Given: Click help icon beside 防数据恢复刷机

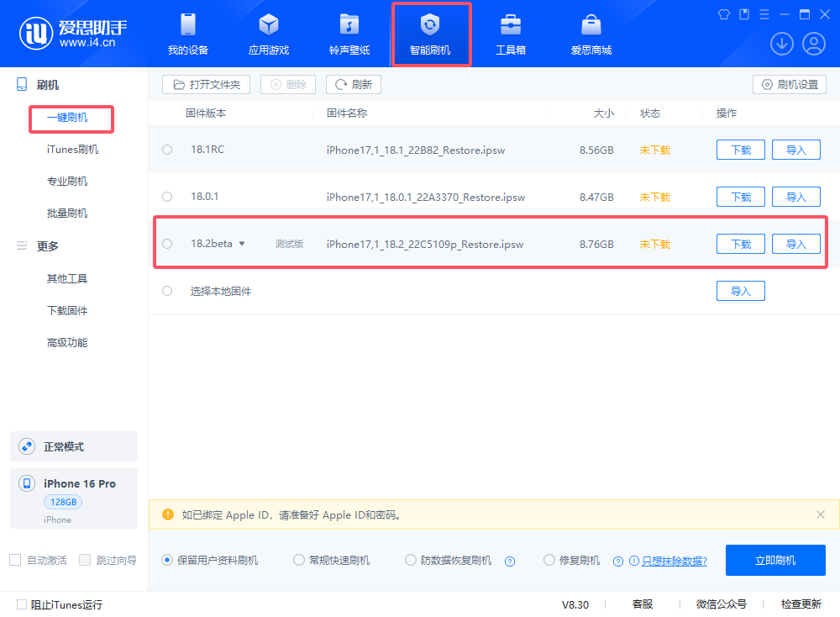Looking at the screenshot, I should coord(510,562).
